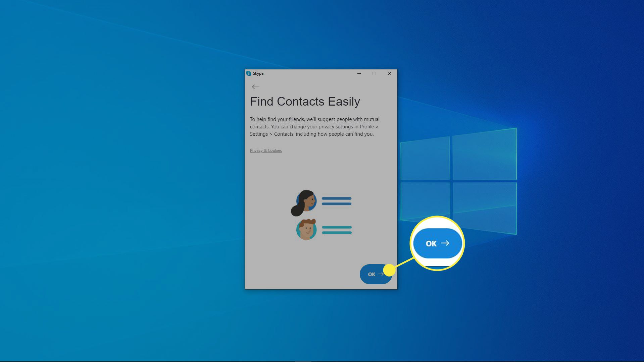Click the Skype window title text
This screenshot has height=362, width=644.
258,73
